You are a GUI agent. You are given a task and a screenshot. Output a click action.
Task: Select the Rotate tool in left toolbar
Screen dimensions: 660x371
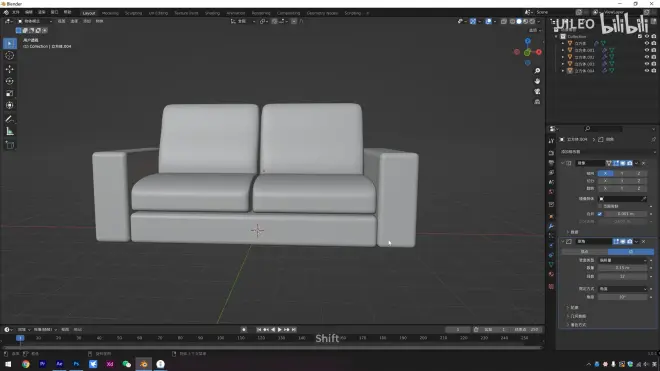pyautogui.click(x=9, y=81)
